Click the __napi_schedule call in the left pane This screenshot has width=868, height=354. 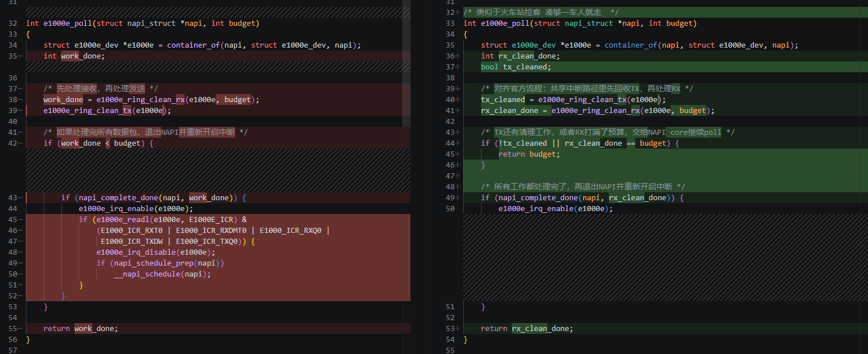point(147,274)
